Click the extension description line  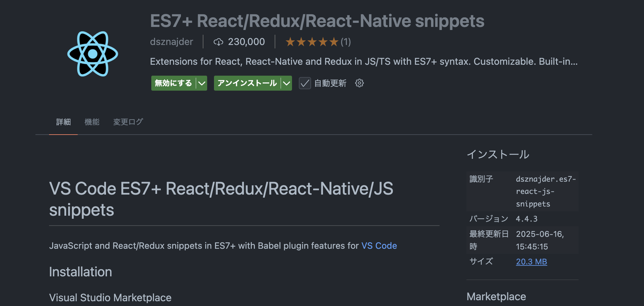coord(364,62)
